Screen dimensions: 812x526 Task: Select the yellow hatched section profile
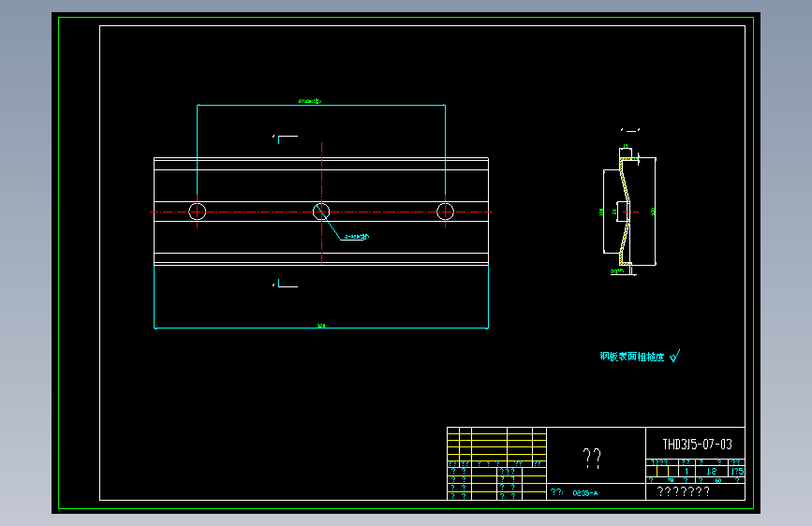coord(625,212)
